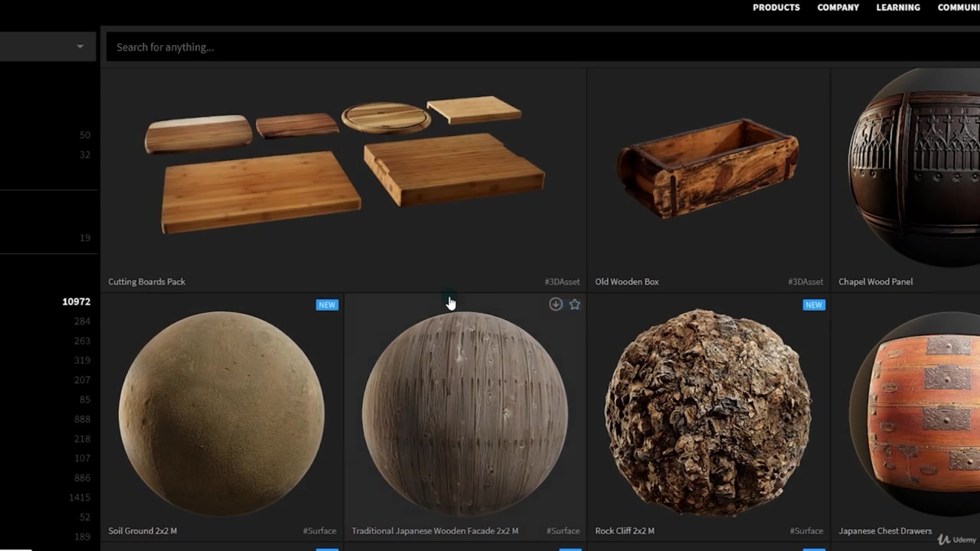
Task: Open the COMPANY menu
Action: pyautogui.click(x=838, y=8)
